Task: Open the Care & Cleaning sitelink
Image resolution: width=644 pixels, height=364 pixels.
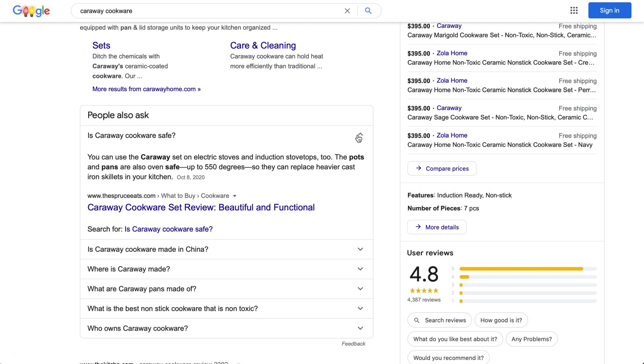Action: tap(263, 45)
